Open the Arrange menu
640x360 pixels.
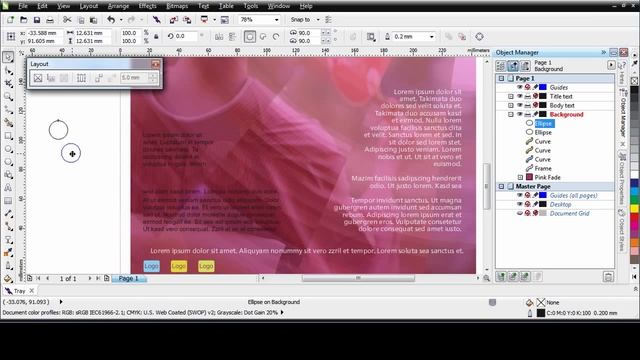(x=118, y=6)
